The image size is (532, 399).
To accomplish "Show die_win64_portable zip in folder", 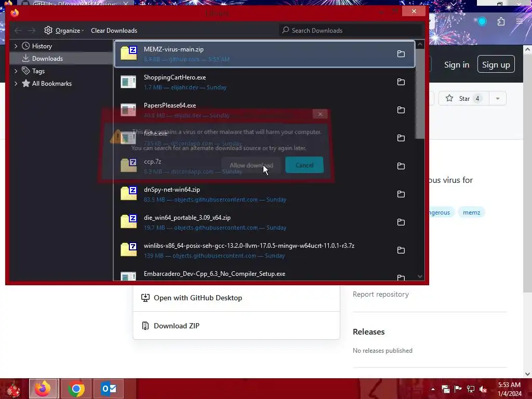I will coord(401,222).
